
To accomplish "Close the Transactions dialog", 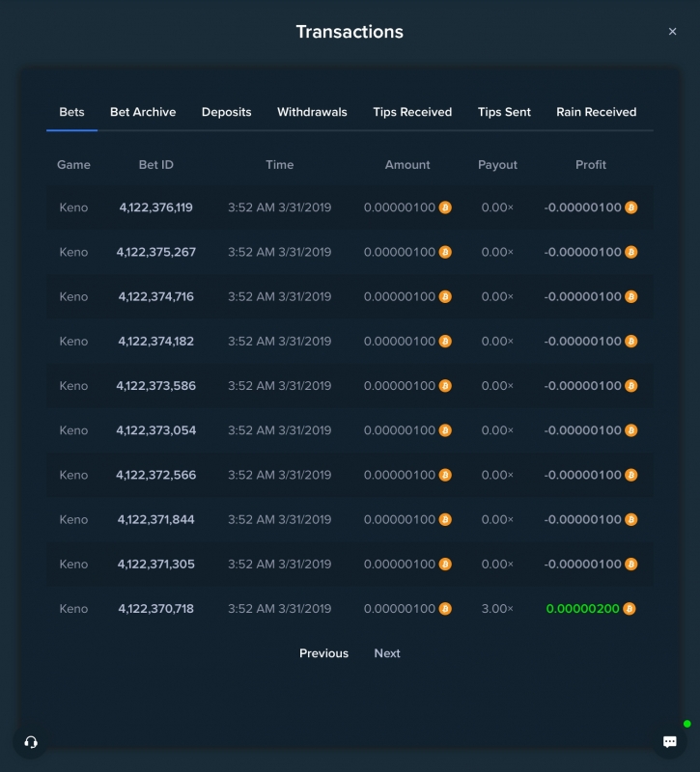I will [672, 32].
